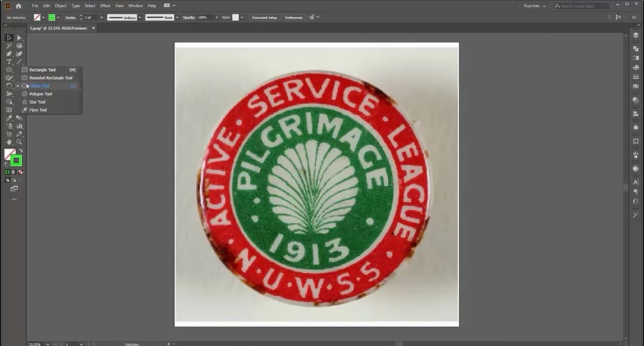Open the Stroke panel icon
Viewport: 644px width, 346px height.
[636, 77]
